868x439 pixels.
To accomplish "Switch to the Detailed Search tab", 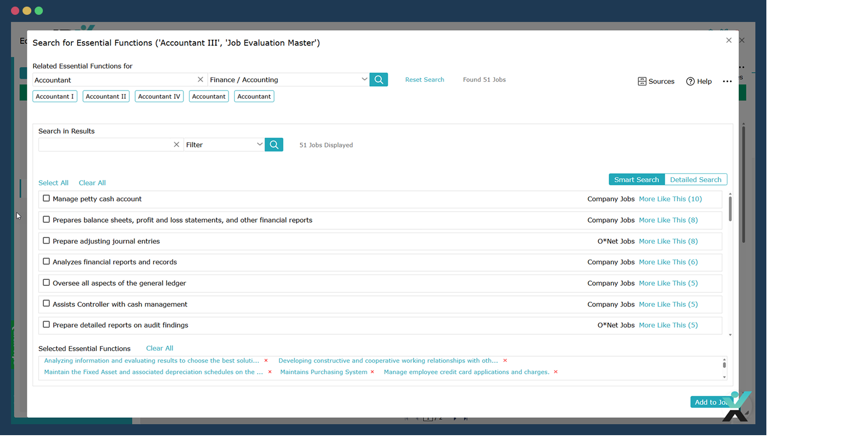I will [x=695, y=179].
